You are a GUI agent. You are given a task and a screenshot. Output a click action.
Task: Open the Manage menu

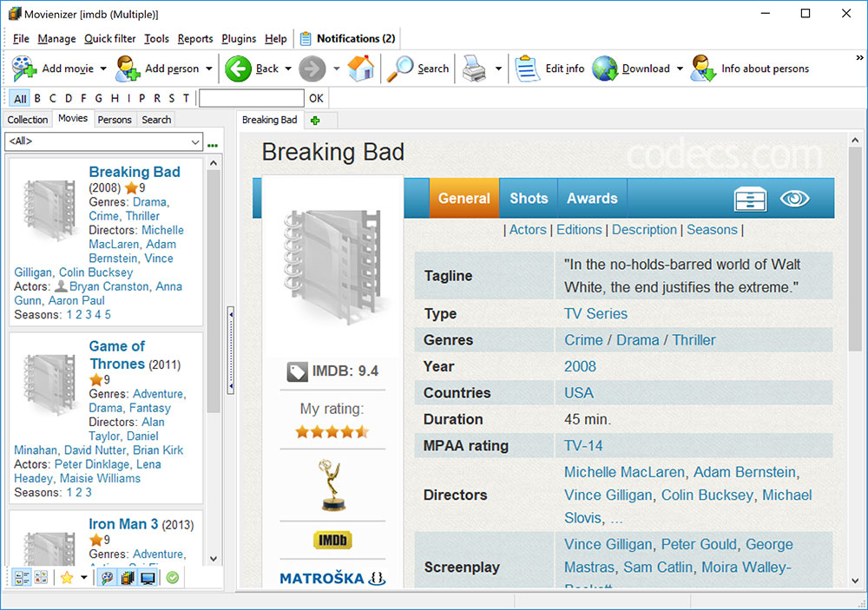pyautogui.click(x=56, y=39)
